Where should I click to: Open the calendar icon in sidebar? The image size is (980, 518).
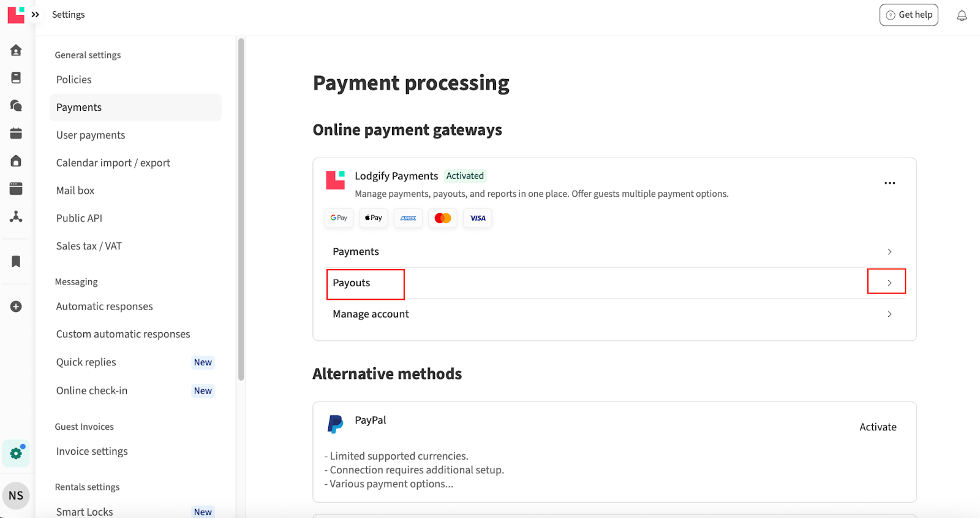(x=16, y=133)
